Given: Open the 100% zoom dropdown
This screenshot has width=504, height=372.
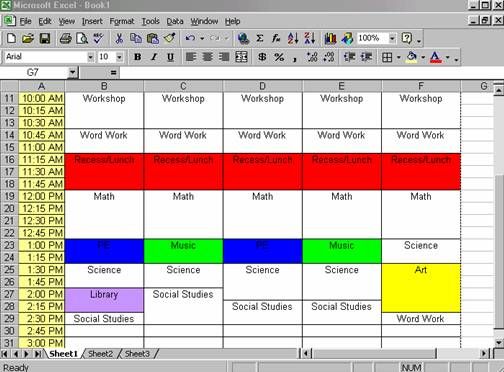Looking at the screenshot, I should point(392,38).
